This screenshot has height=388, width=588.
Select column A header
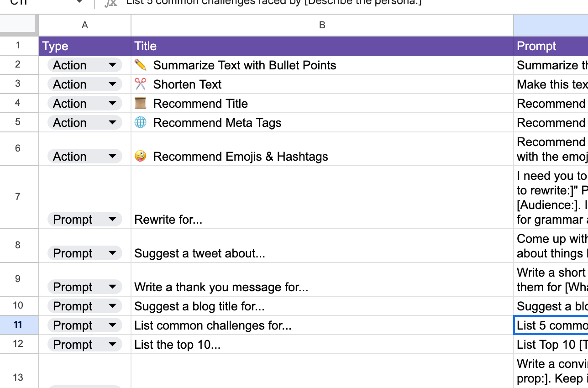(85, 25)
